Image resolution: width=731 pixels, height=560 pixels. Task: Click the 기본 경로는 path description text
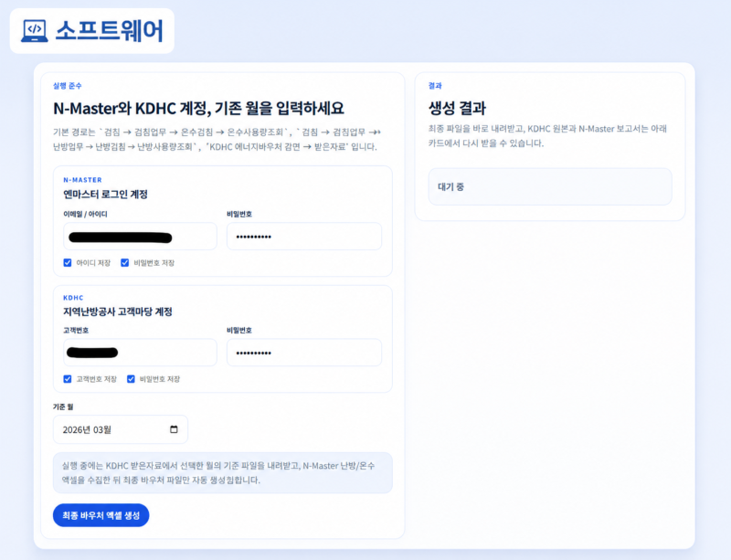(x=217, y=140)
